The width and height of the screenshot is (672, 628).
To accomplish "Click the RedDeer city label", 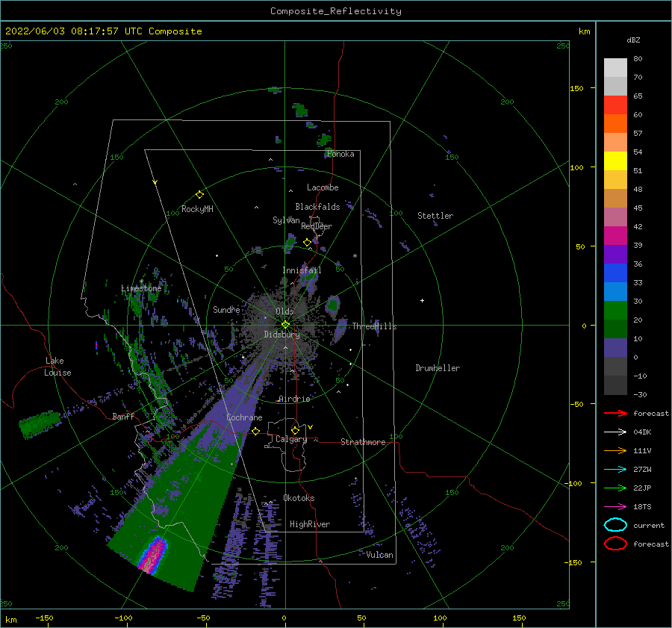I will [x=317, y=226].
